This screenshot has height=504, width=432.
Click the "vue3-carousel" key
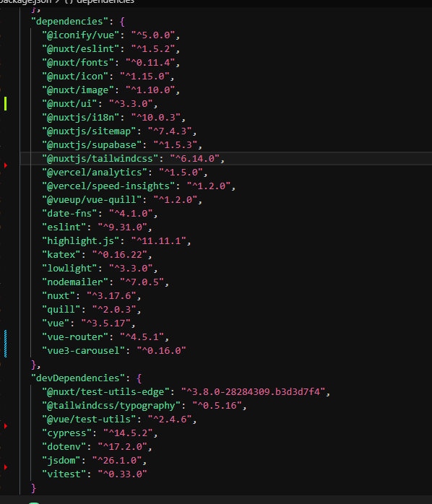(x=84, y=351)
